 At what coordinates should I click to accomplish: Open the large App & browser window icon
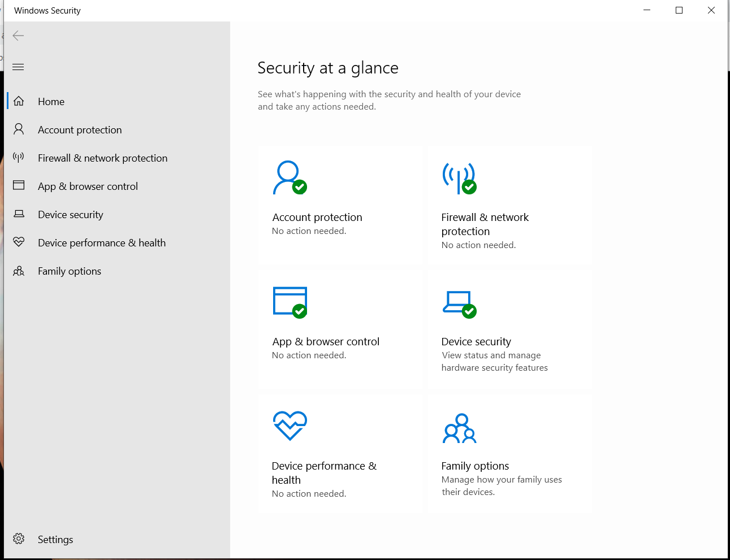290,302
